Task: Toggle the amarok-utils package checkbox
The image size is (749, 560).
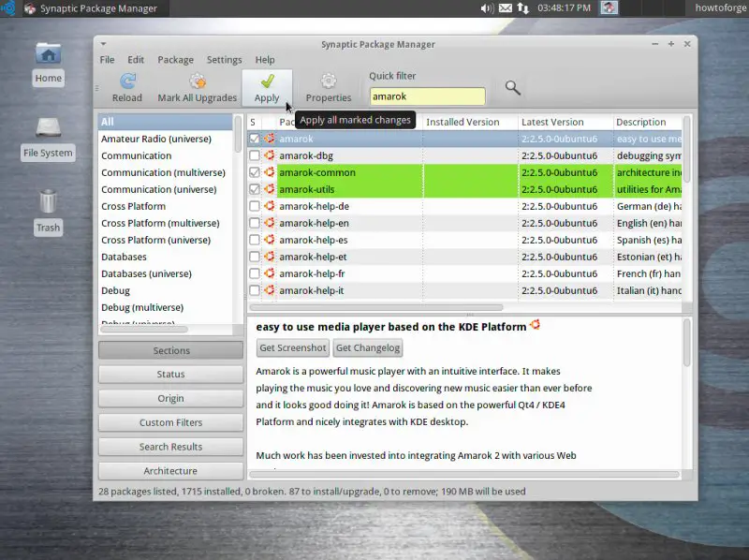Action: pos(255,189)
